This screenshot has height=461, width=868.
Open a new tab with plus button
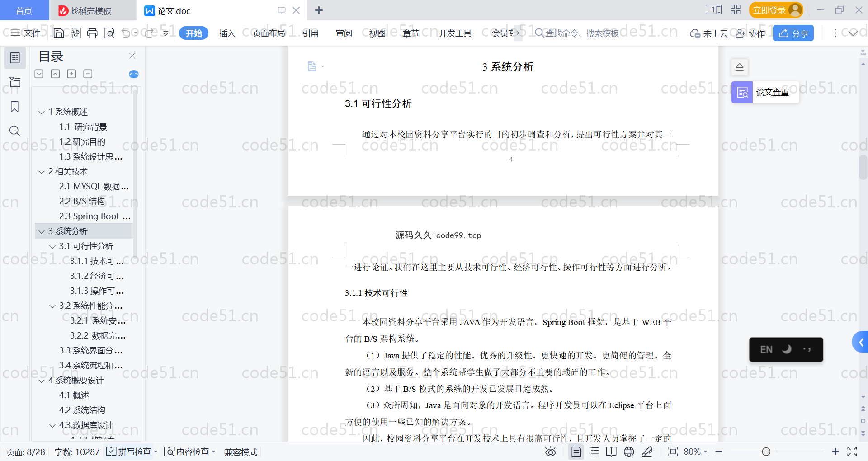click(319, 10)
